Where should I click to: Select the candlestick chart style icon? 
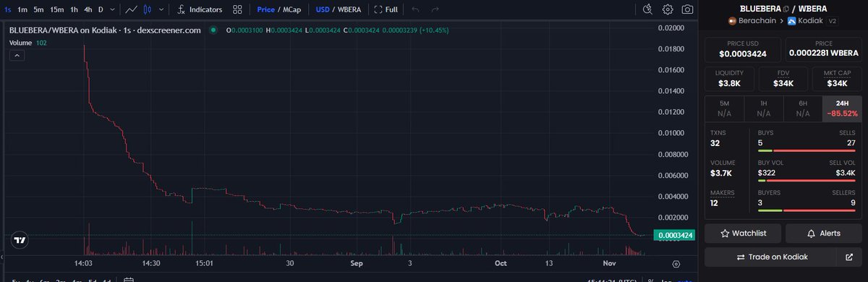coord(148,9)
